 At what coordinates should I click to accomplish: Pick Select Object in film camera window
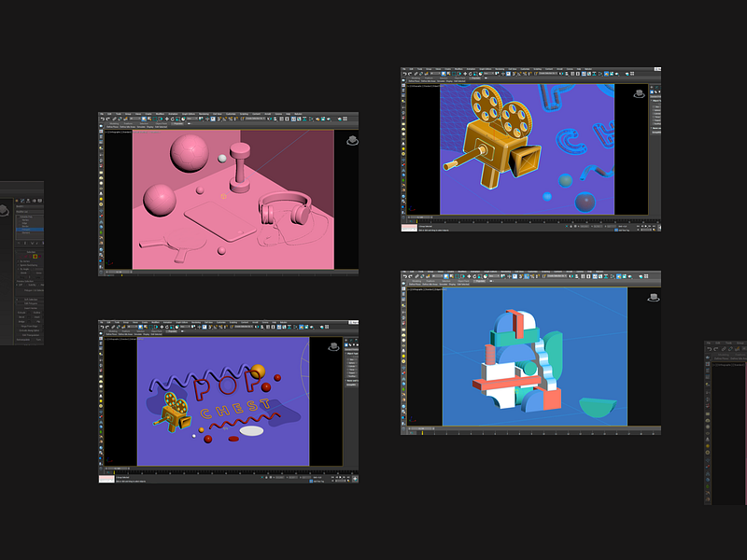coord(444,74)
